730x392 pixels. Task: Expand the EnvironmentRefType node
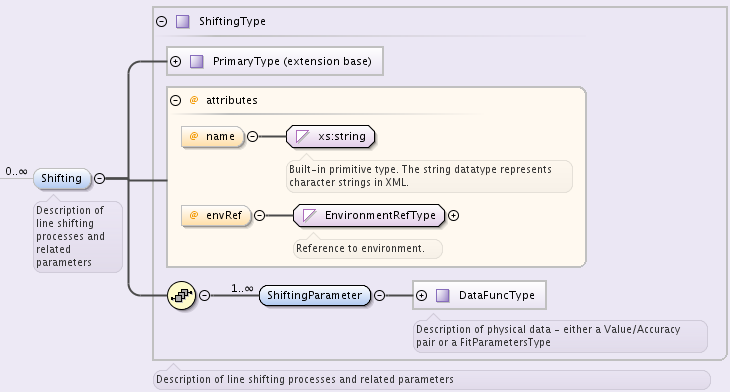pos(453,216)
